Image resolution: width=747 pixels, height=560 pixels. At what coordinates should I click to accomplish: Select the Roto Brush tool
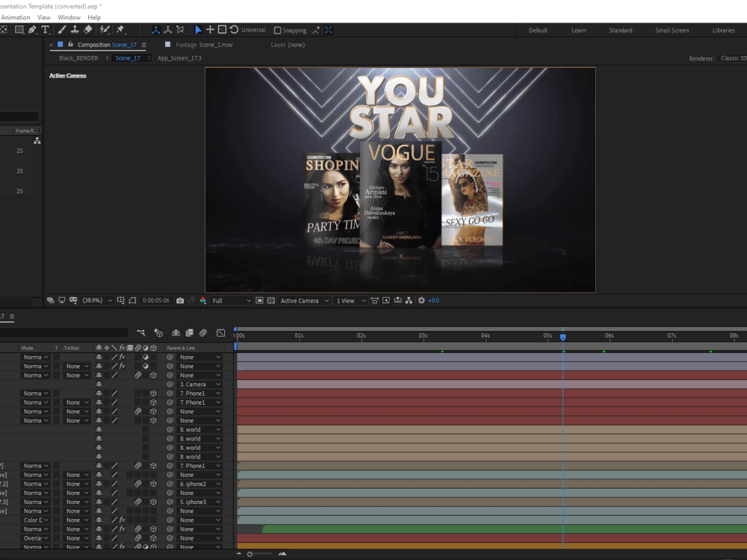click(105, 30)
